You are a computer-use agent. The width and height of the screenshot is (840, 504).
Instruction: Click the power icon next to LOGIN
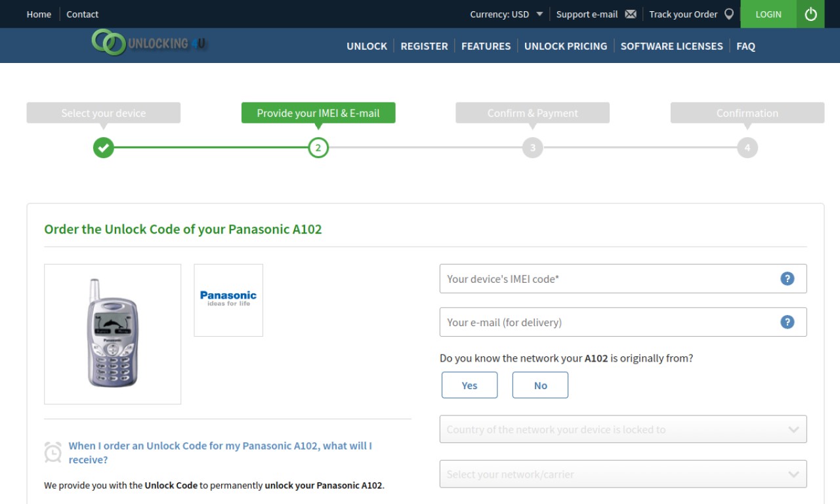pos(810,14)
